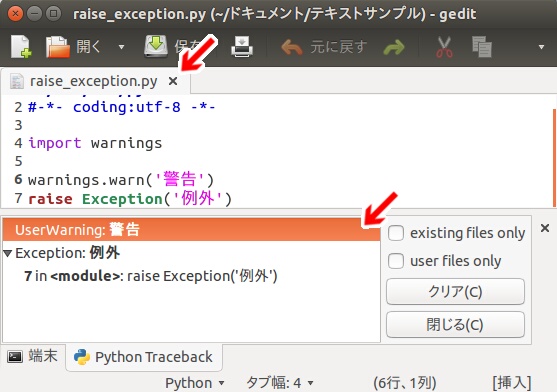557x392 pixels.
Task: Click the クリア(C) button
Action: click(x=455, y=292)
